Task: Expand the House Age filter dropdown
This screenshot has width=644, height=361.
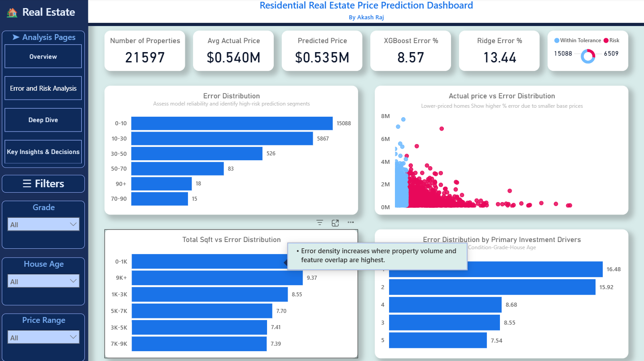Action: [44, 282]
